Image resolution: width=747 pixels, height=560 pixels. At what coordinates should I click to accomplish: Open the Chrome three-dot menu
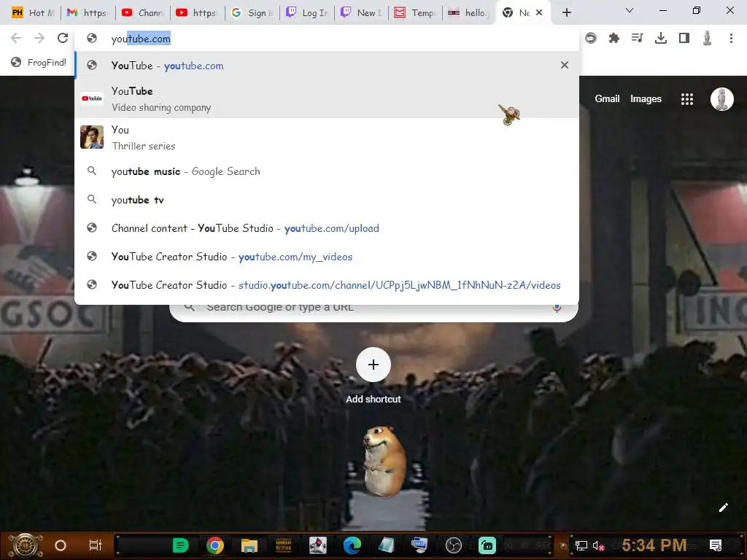pyautogui.click(x=731, y=38)
